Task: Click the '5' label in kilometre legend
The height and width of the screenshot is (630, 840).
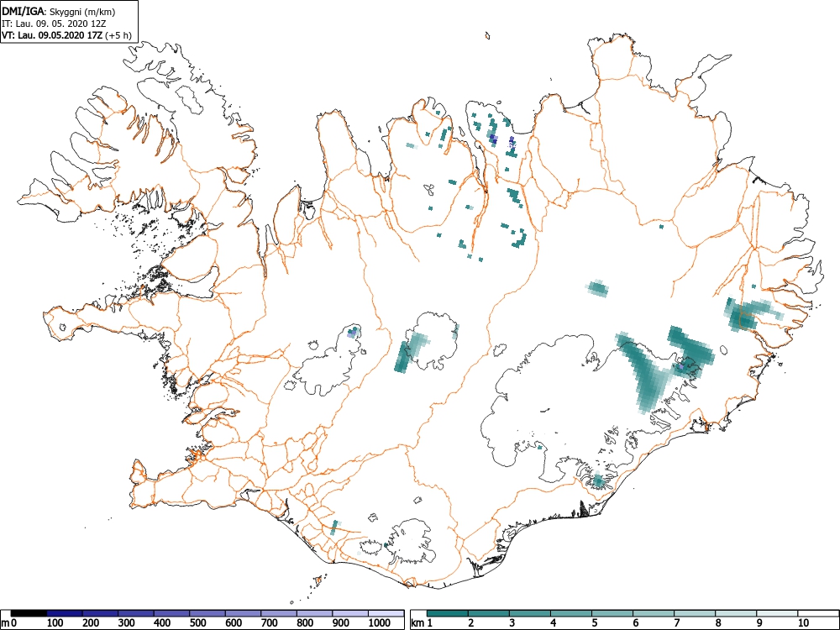Action: tap(595, 623)
